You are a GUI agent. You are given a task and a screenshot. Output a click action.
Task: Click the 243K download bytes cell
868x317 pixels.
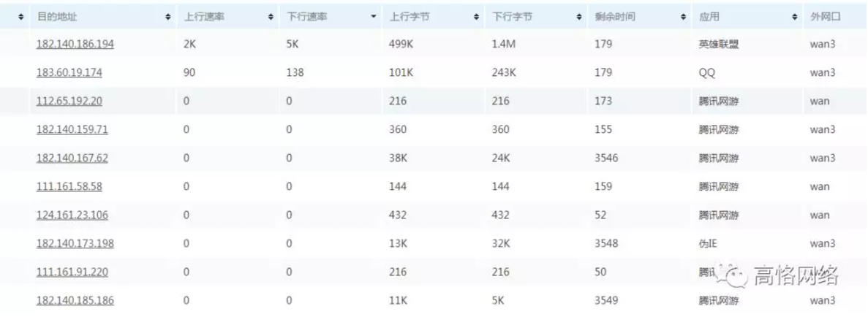point(504,72)
